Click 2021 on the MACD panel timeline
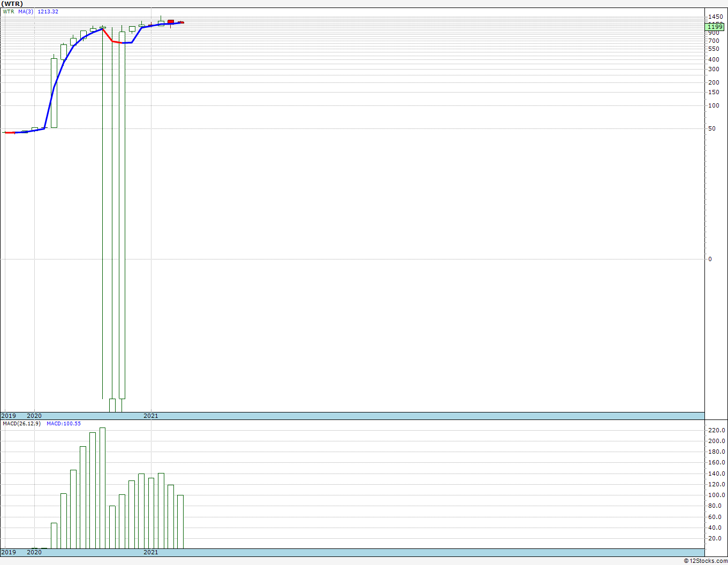728x565 pixels. click(x=151, y=552)
